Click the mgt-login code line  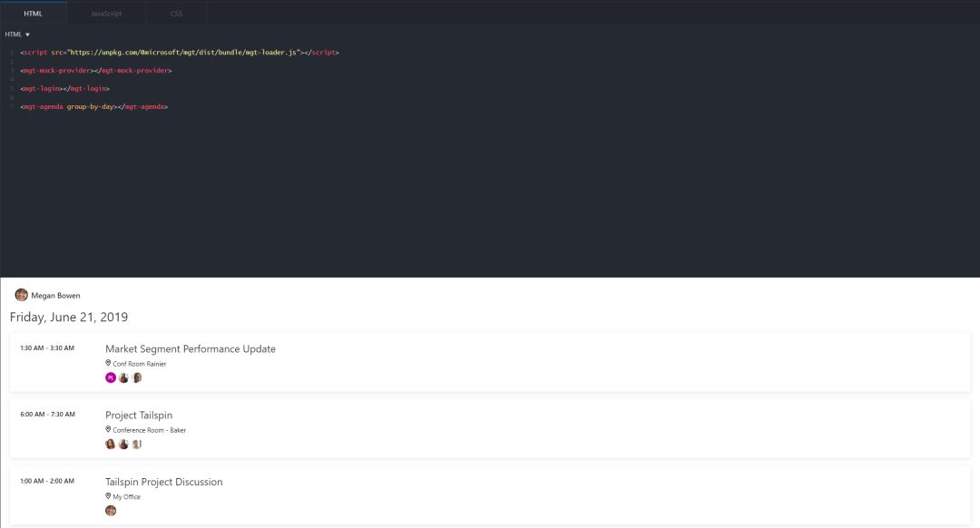point(64,89)
